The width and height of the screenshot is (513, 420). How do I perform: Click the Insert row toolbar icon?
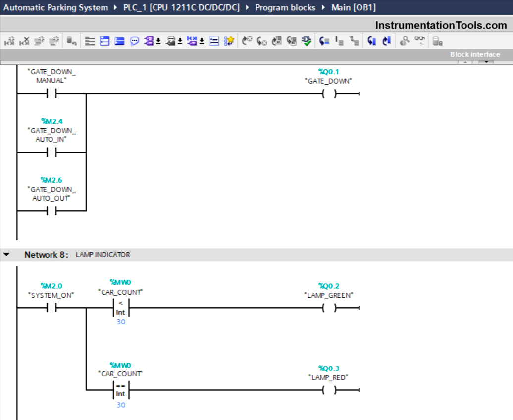pos(39,41)
